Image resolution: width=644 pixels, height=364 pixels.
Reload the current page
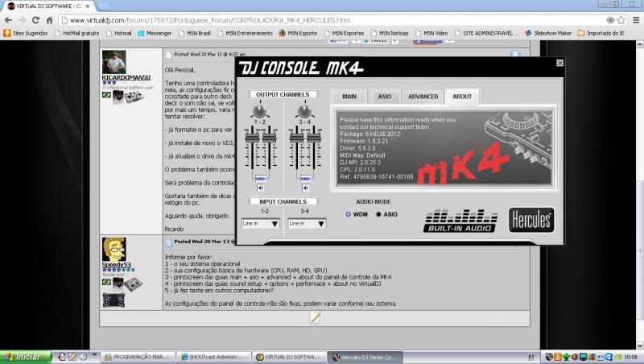coord(35,20)
